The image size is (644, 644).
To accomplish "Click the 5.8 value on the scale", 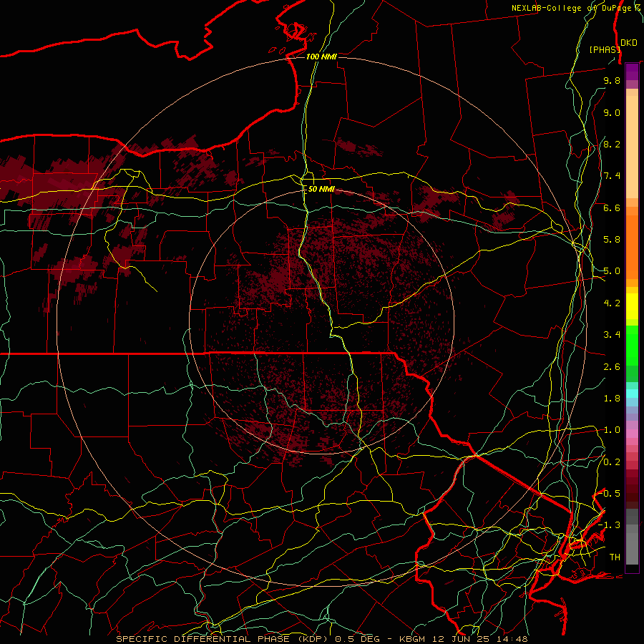I will (612, 240).
